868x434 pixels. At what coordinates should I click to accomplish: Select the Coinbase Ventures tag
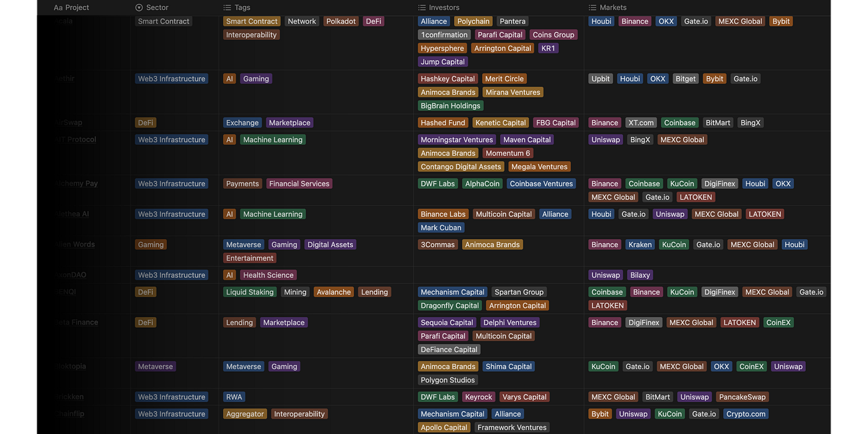pos(541,184)
